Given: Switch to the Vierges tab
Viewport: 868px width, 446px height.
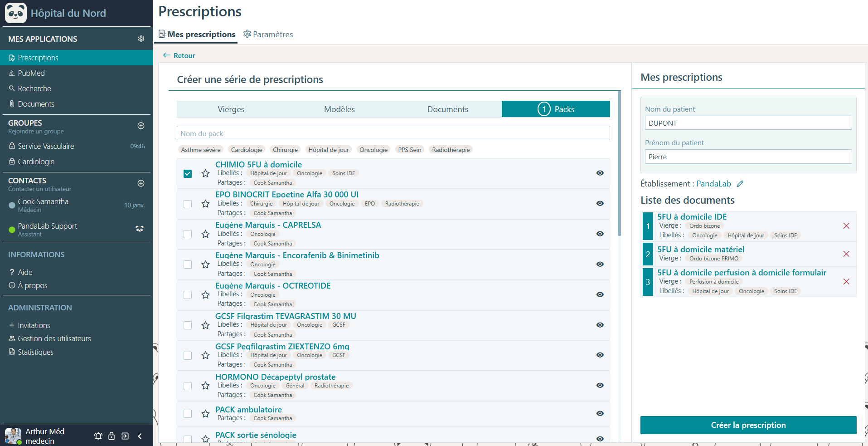Looking at the screenshot, I should pyautogui.click(x=231, y=109).
